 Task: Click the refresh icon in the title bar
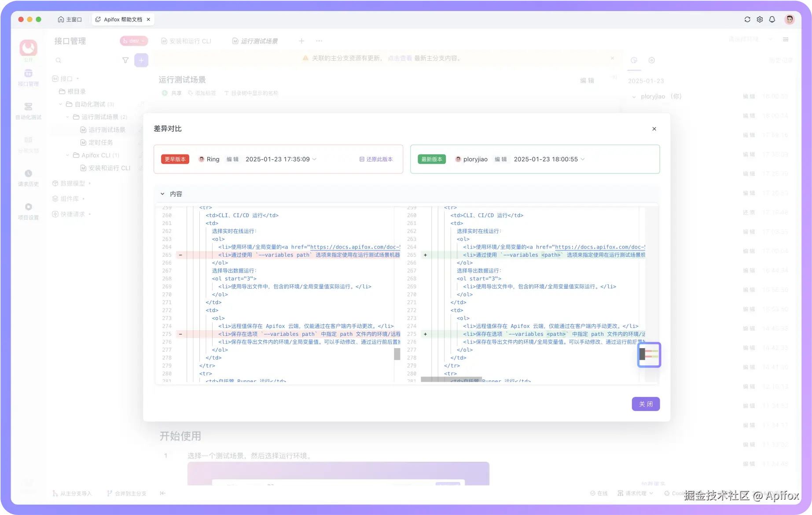pos(747,19)
